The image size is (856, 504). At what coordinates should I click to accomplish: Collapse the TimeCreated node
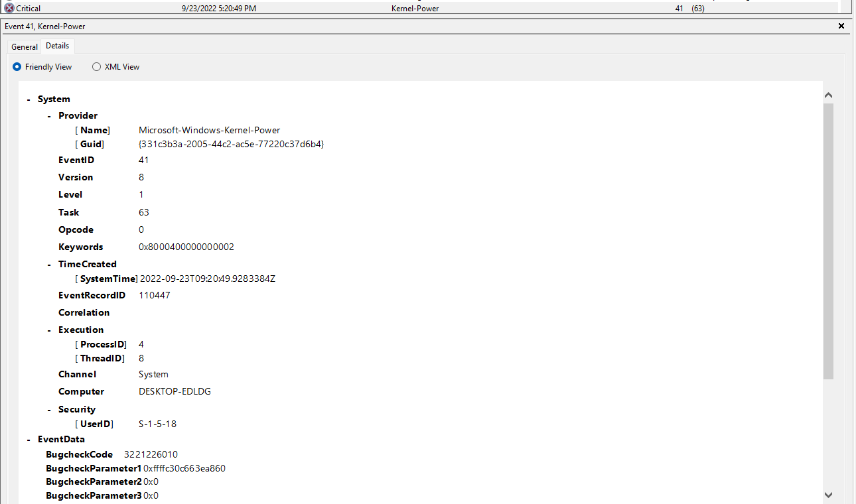click(49, 265)
